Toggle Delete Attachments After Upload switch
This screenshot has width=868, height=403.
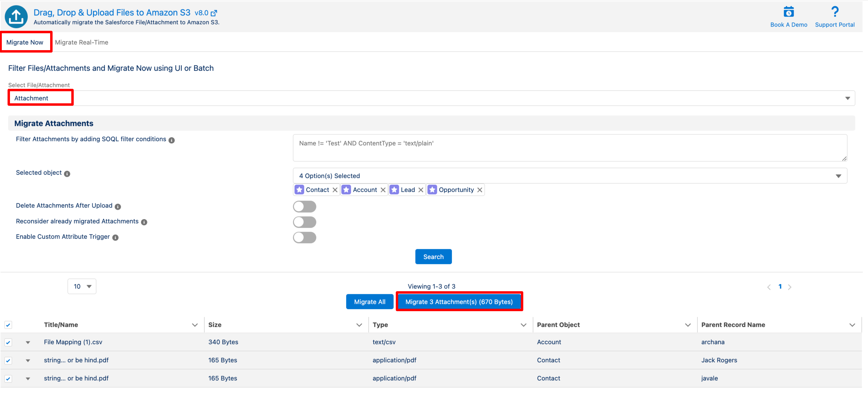(304, 206)
